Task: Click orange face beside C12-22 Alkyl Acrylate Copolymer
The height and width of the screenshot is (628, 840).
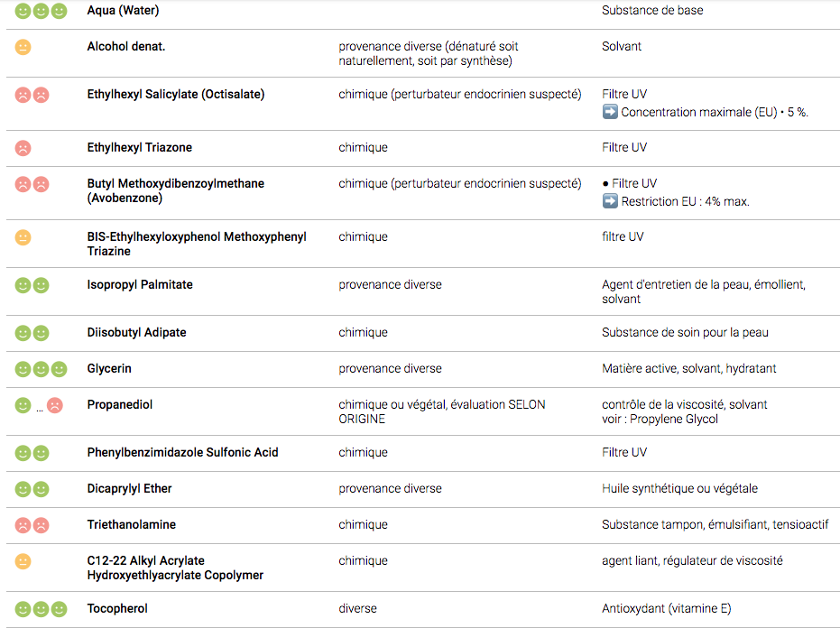Action: tap(23, 561)
